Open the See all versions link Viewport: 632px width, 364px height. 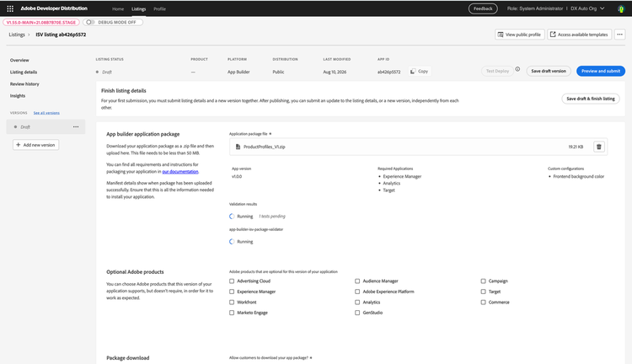46,113
